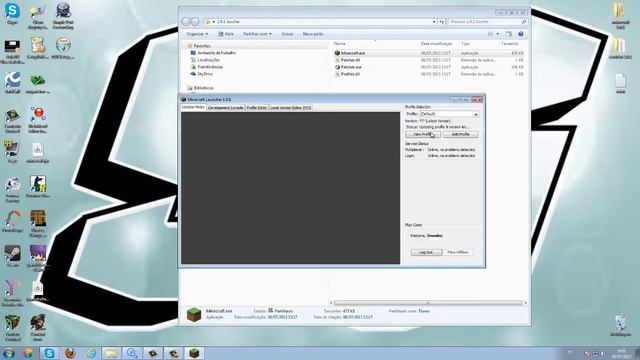Screen dimensions: 640x360
Task: Select Ambiente de trabalho in Favoritos
Action: 213,53
